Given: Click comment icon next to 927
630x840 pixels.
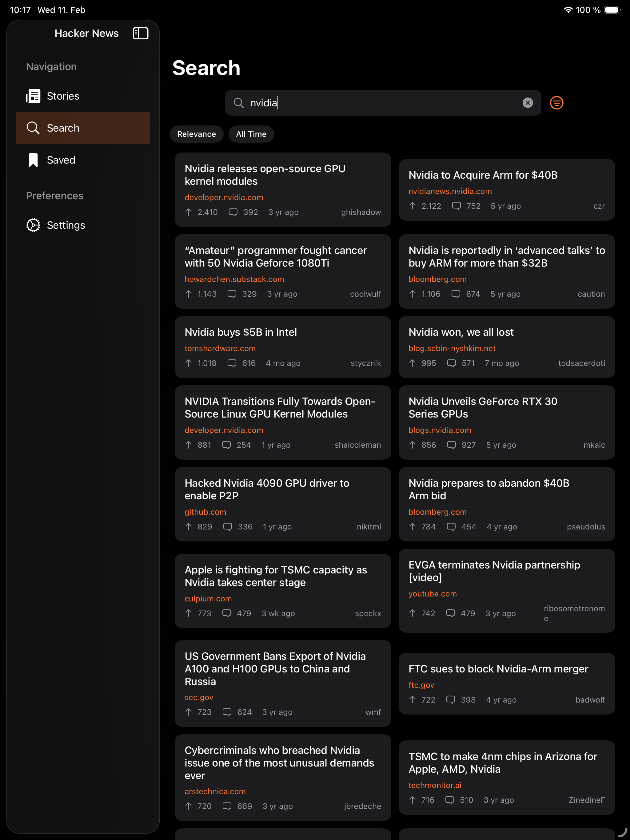Looking at the screenshot, I should (451, 445).
